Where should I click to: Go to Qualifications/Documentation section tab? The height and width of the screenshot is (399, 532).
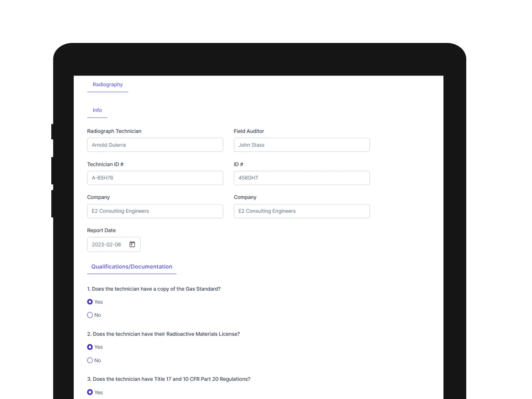coord(131,267)
